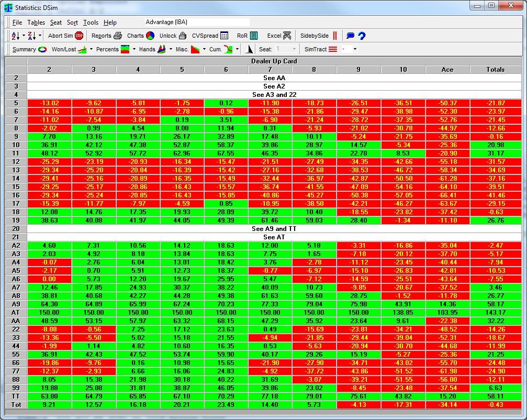Viewport: 527px width, 420px height.
Task: Expand the Won/Lost dropdown arrow
Action: pos(91,49)
